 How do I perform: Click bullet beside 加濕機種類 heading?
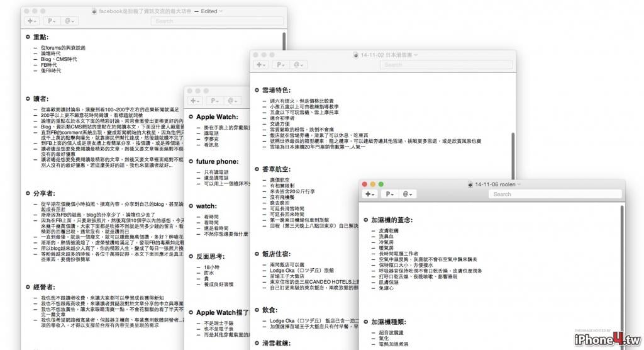[365, 322]
